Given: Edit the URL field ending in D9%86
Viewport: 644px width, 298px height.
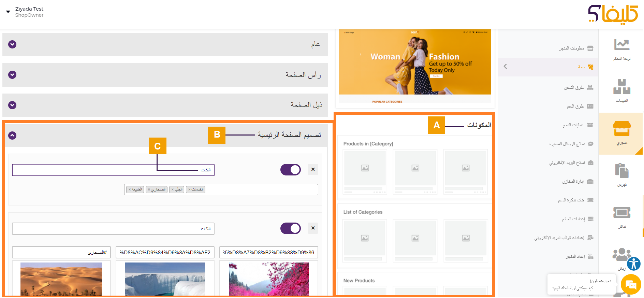Looking at the screenshot, I should [x=269, y=253].
